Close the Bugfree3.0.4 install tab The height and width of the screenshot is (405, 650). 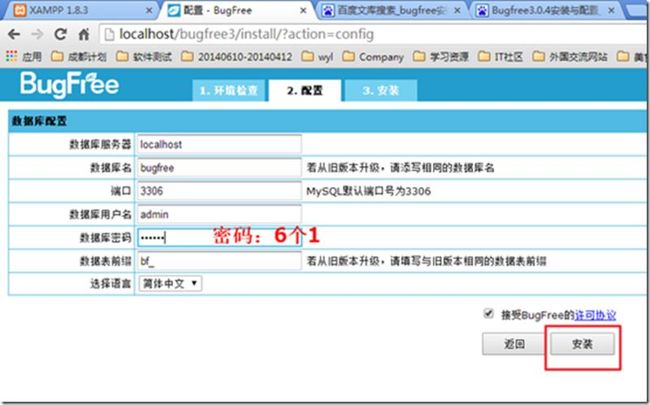pos(611,11)
